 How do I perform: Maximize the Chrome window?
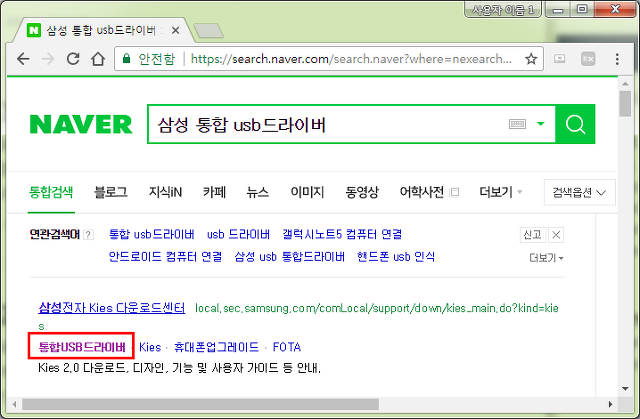coord(582,9)
